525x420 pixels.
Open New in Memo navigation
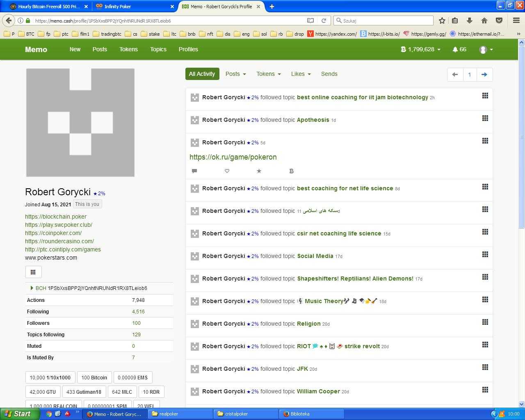[75, 49]
